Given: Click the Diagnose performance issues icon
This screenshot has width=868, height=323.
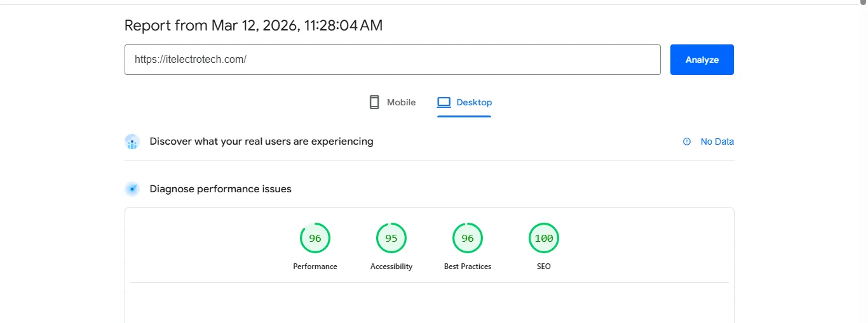Looking at the screenshot, I should pos(132,189).
